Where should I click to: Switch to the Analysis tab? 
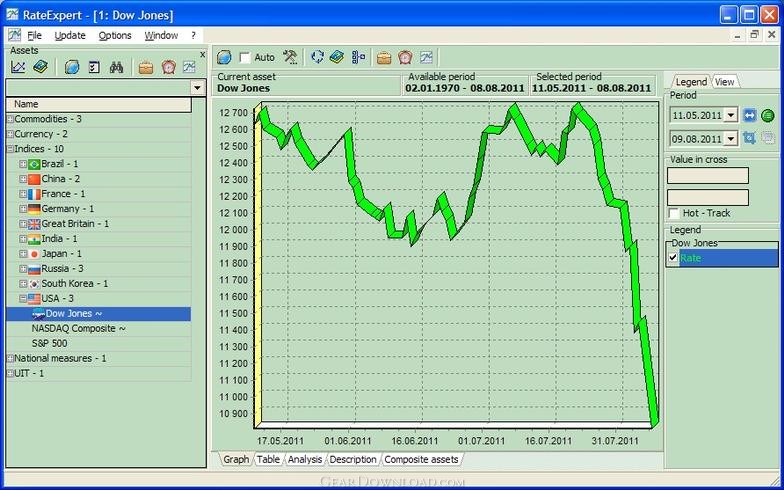tap(305, 460)
